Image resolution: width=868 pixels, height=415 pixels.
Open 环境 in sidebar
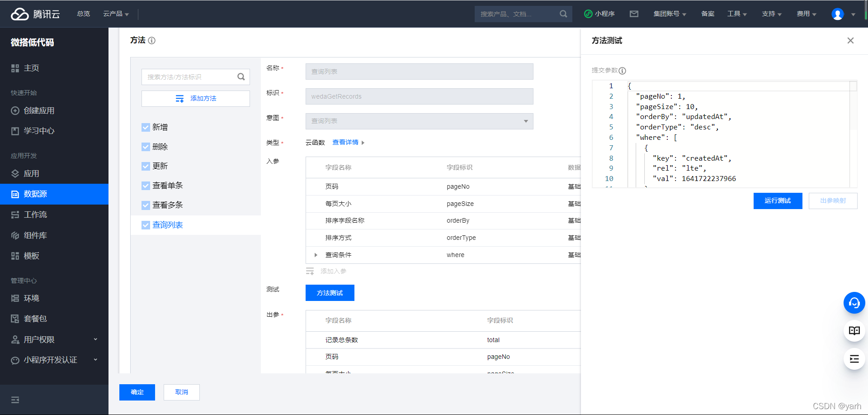point(54,299)
